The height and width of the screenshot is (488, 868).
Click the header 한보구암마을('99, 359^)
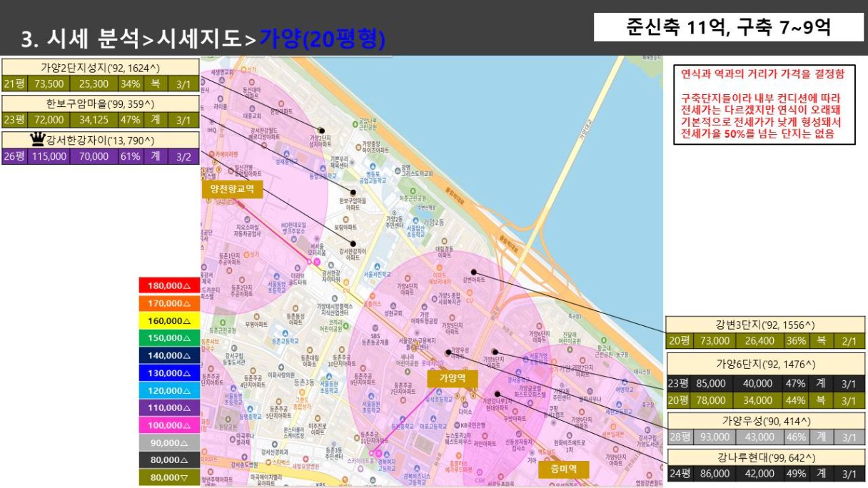[101, 103]
